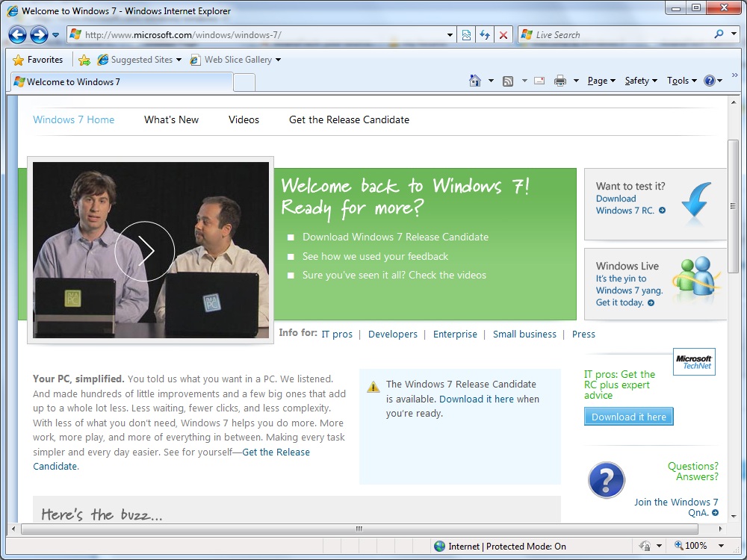Click Download Windows 7 RC link
The height and width of the screenshot is (560, 747).
coord(630,205)
